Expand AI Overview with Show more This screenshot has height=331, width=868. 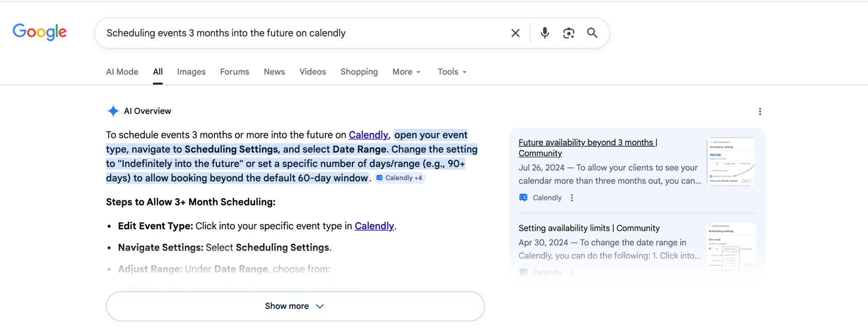[295, 306]
